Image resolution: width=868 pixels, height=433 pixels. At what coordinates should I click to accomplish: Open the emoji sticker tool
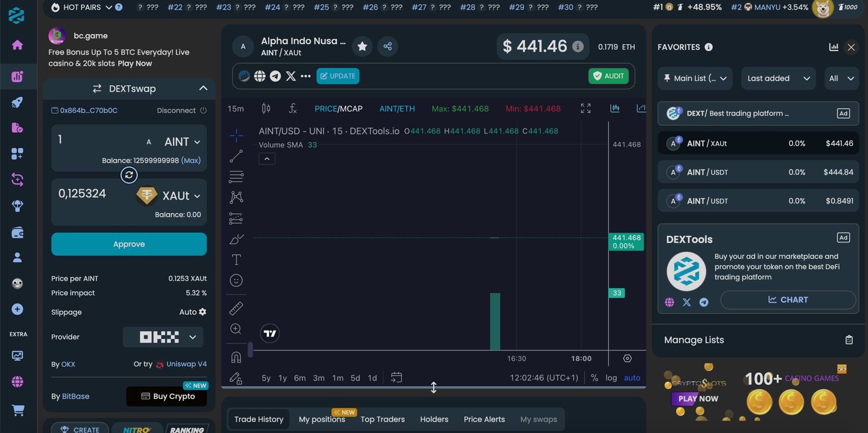pos(236,281)
